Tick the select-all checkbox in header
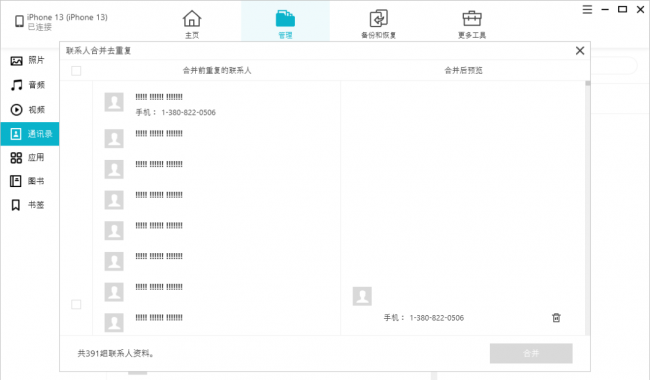 (x=76, y=71)
